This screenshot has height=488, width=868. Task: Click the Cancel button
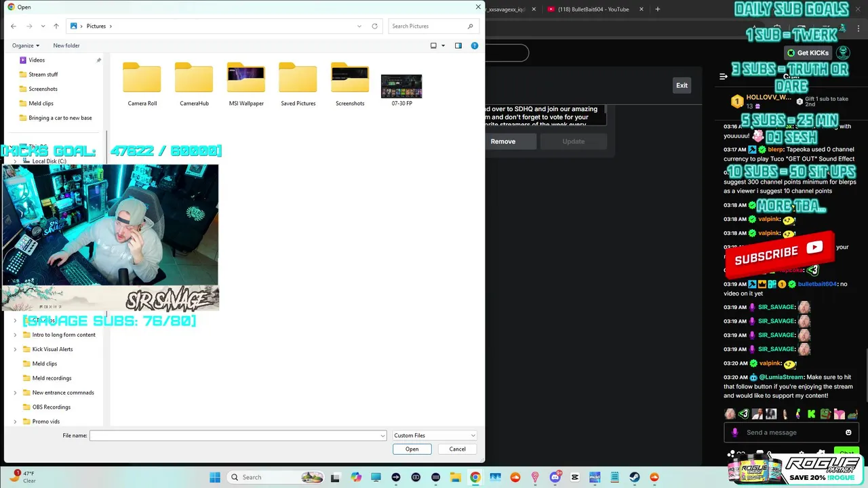tap(457, 449)
